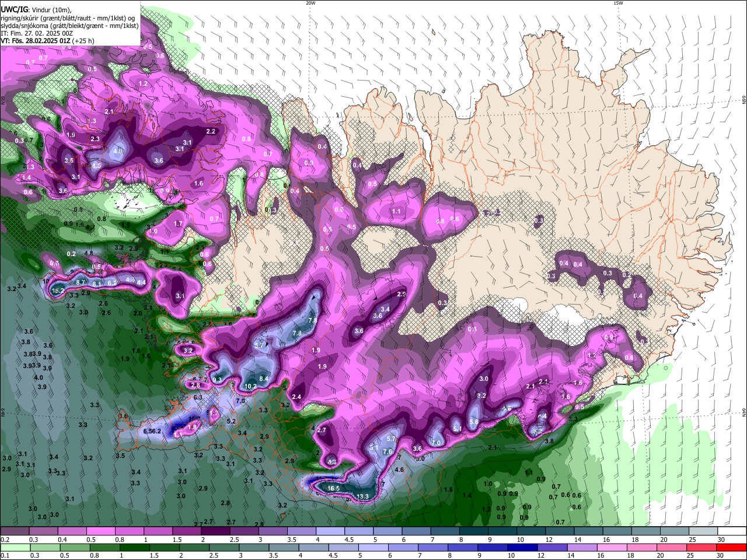Image resolution: width=747 pixels, height=560 pixels.
Task: Select the snow scale swatch between 6 and 7
Action: pyautogui.click(x=416, y=531)
